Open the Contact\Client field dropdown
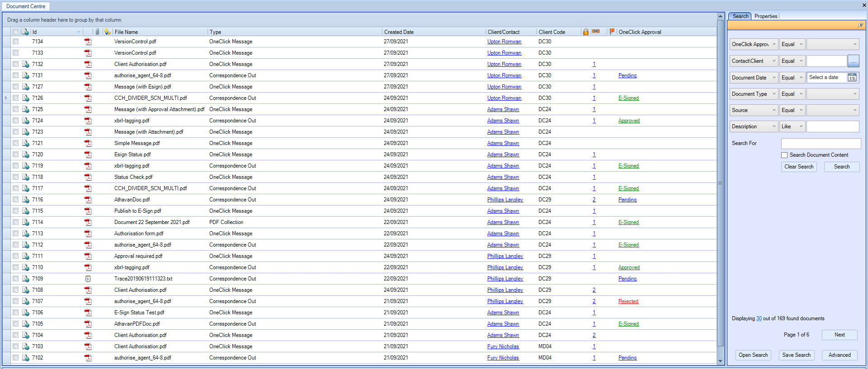868x369 pixels. tap(754, 61)
